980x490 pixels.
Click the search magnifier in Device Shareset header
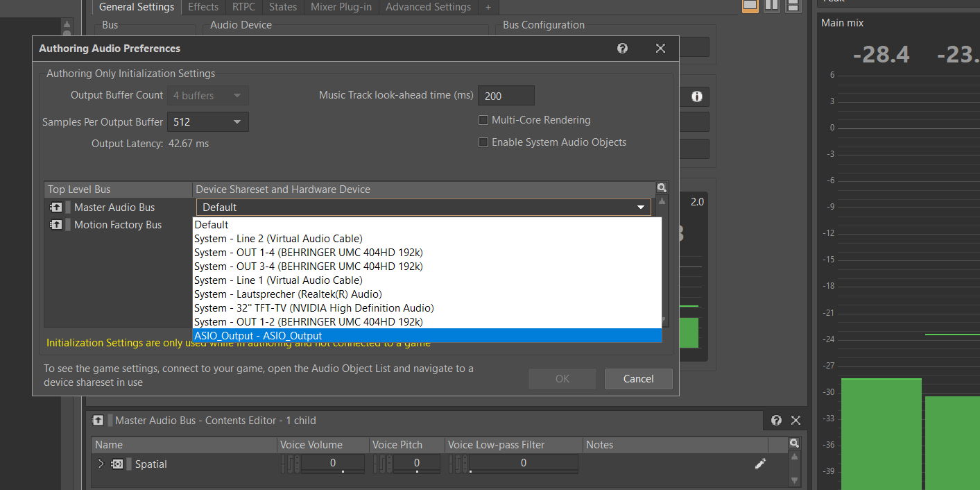pyautogui.click(x=661, y=187)
